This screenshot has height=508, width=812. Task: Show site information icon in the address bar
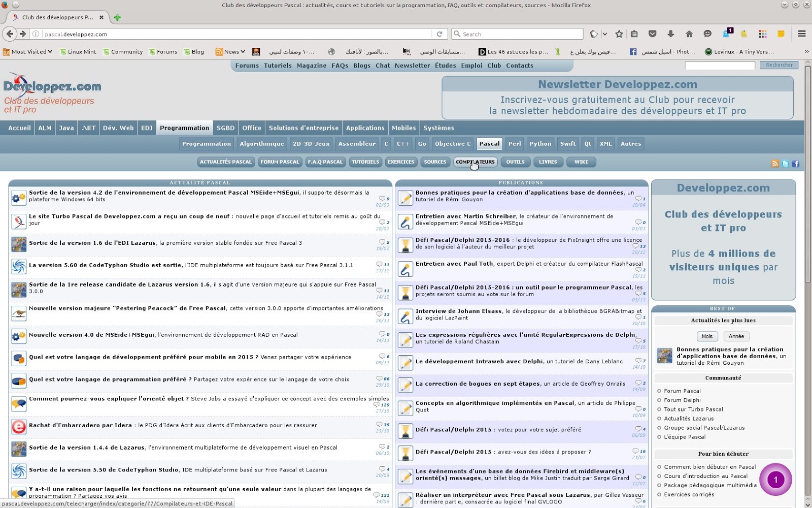[x=36, y=34]
